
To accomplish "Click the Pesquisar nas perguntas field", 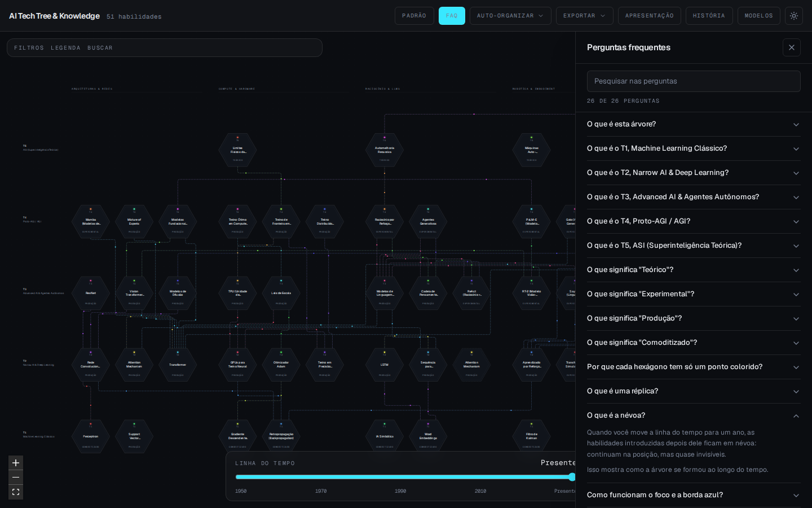I will tap(694, 81).
